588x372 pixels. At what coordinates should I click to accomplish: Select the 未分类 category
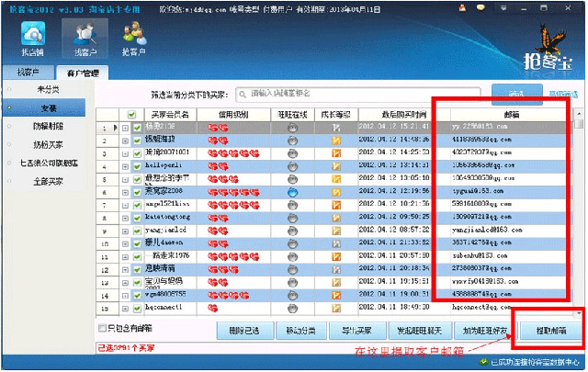coord(48,90)
